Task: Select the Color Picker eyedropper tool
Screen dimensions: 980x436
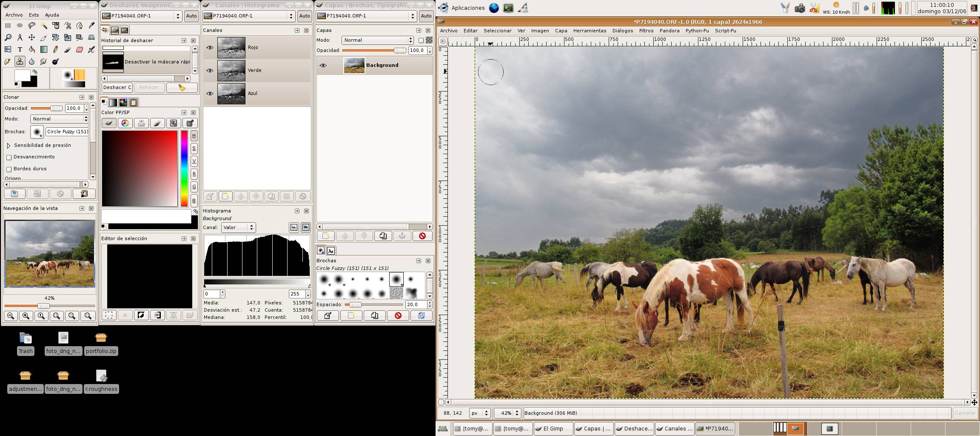Action: click(x=91, y=26)
